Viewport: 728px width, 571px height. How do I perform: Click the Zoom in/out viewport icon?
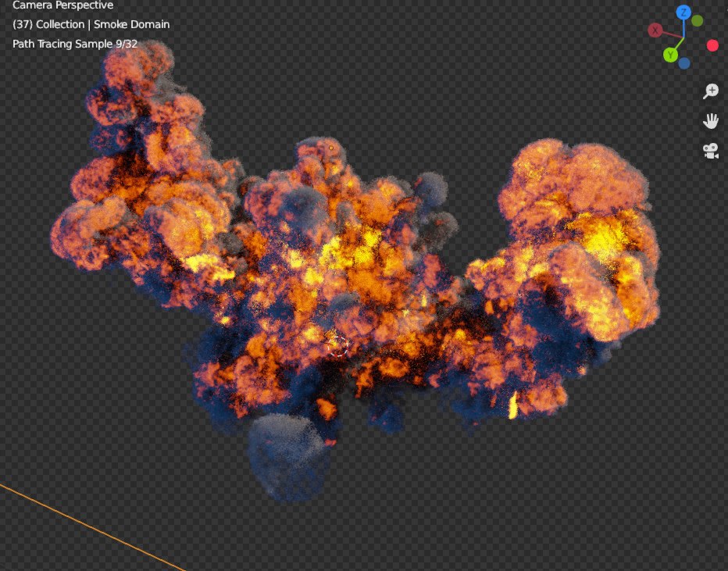(711, 91)
